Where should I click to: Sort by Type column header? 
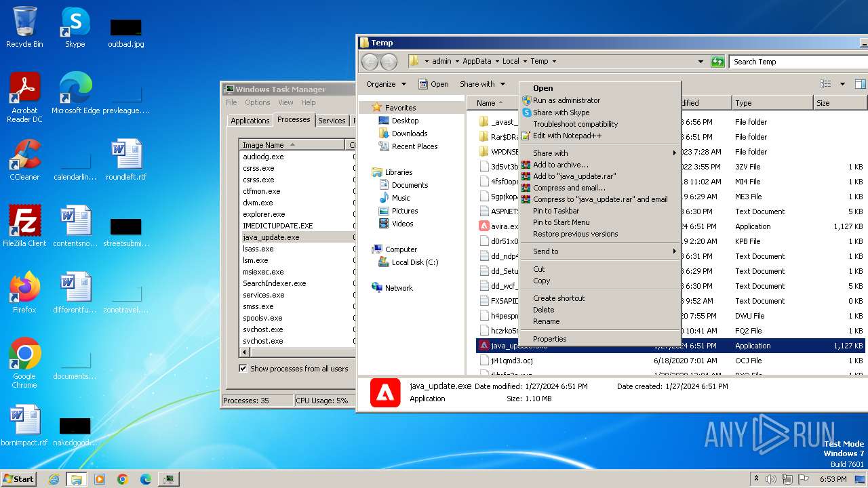click(772, 103)
